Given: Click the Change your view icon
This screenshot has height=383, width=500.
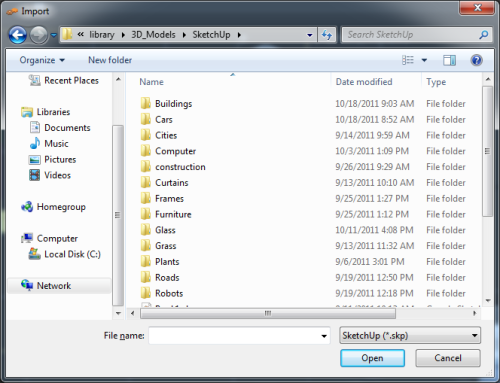Looking at the screenshot, I should click(408, 60).
